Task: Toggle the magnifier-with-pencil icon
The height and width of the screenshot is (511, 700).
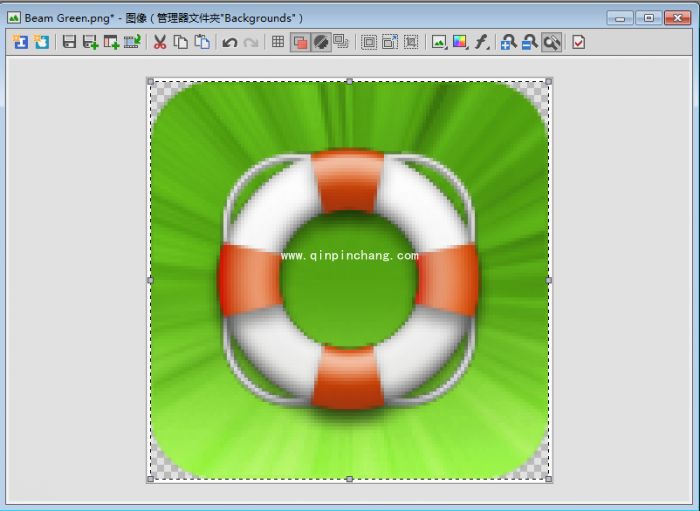Action: [552, 42]
